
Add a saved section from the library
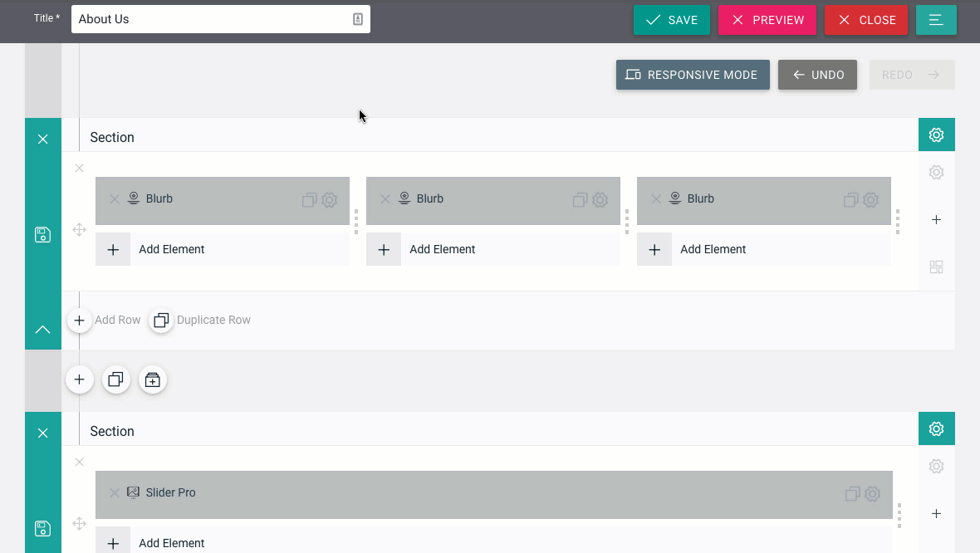tap(152, 379)
